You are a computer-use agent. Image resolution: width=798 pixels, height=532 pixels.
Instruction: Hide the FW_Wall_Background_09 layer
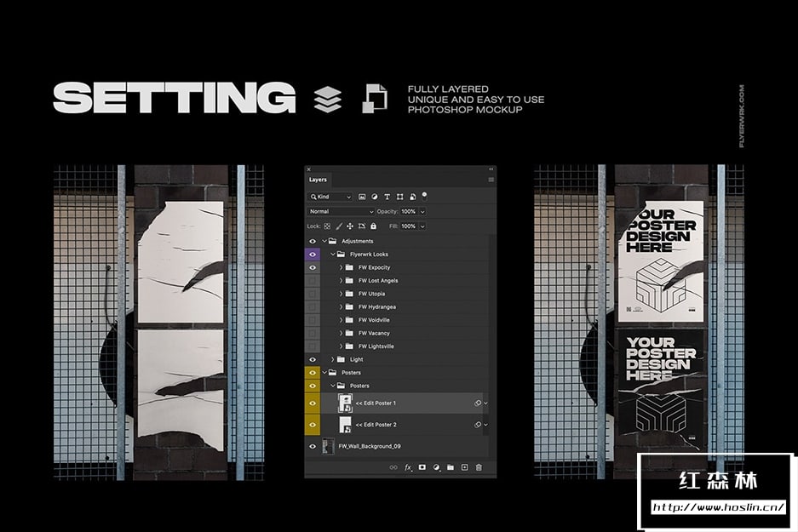tap(313, 447)
